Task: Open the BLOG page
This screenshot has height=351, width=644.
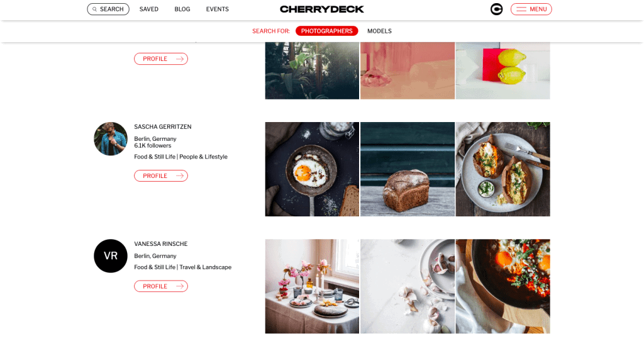Action: click(182, 9)
